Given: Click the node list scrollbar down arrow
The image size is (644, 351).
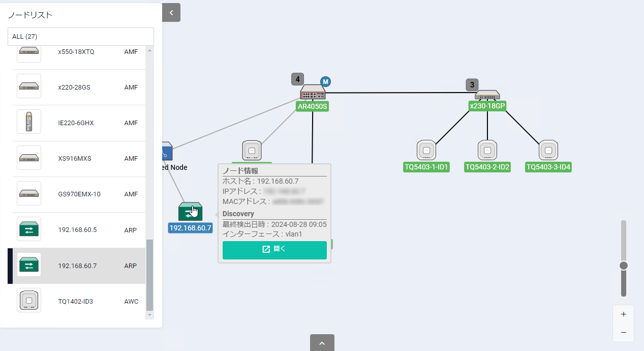Looking at the screenshot, I should [x=149, y=315].
